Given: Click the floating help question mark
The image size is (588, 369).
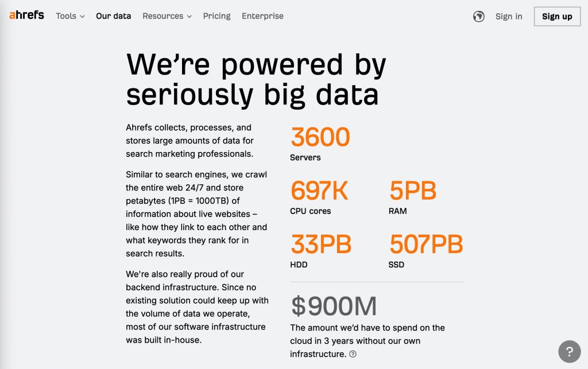Looking at the screenshot, I should tap(568, 351).
